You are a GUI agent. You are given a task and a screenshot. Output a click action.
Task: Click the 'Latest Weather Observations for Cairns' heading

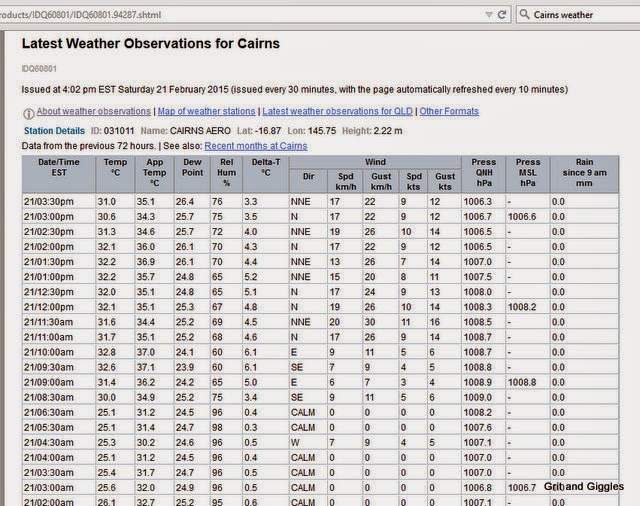pyautogui.click(x=151, y=43)
